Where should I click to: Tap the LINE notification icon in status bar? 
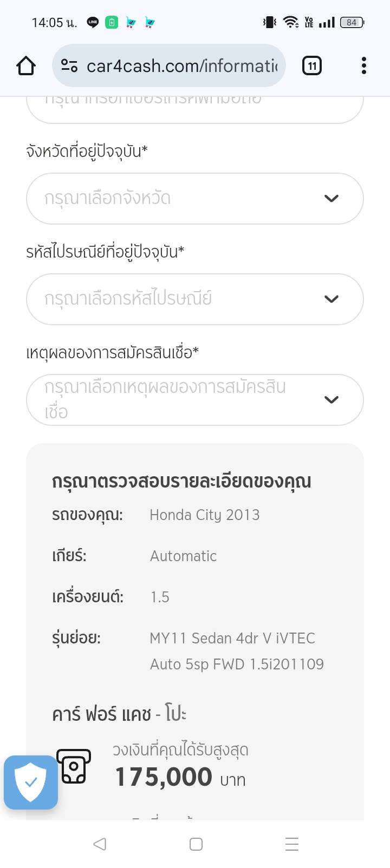93,22
